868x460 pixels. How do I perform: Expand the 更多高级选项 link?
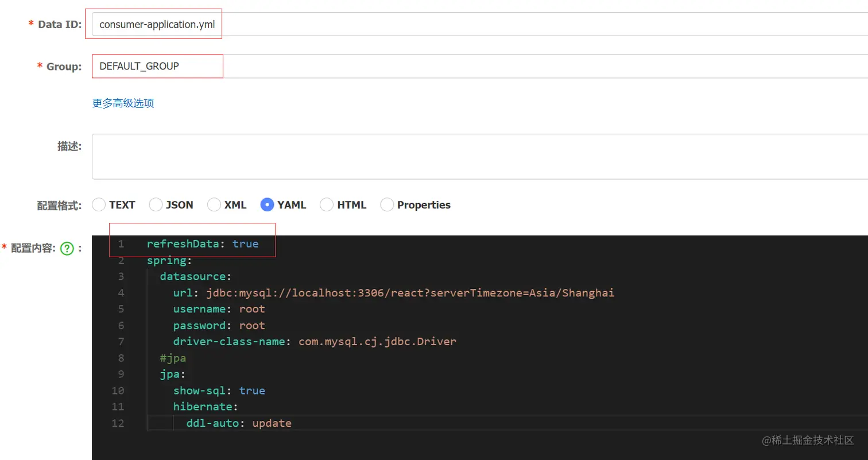pos(123,103)
